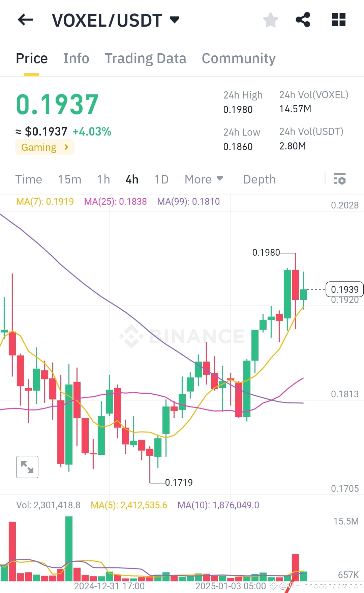The width and height of the screenshot is (364, 593).
Task: Expand the chart to fullscreen view
Action: pos(27,467)
